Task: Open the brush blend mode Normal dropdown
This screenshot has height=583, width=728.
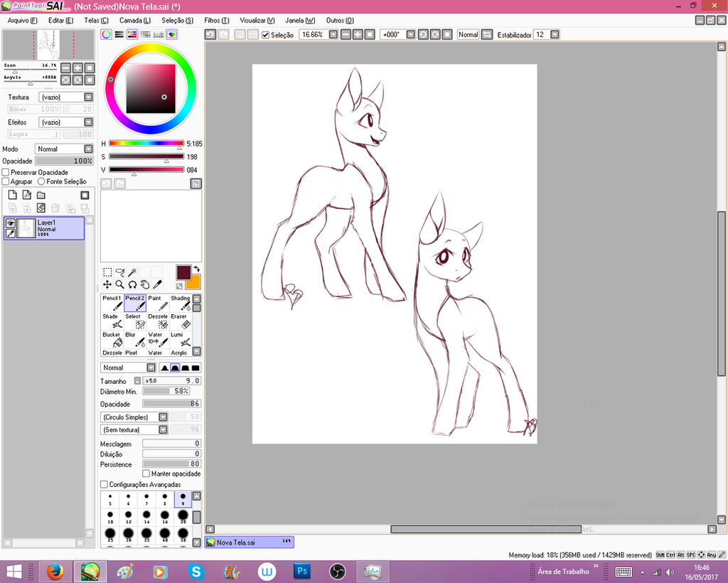Action: [128, 368]
